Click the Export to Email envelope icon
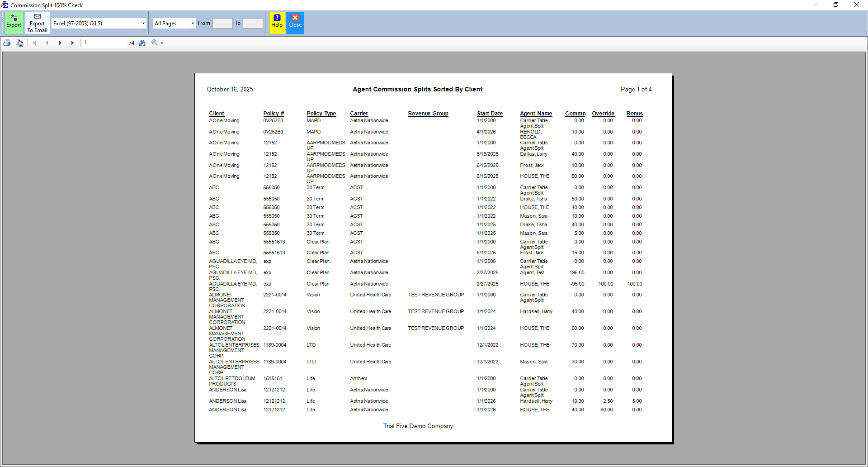The height and width of the screenshot is (467, 868). [37, 17]
